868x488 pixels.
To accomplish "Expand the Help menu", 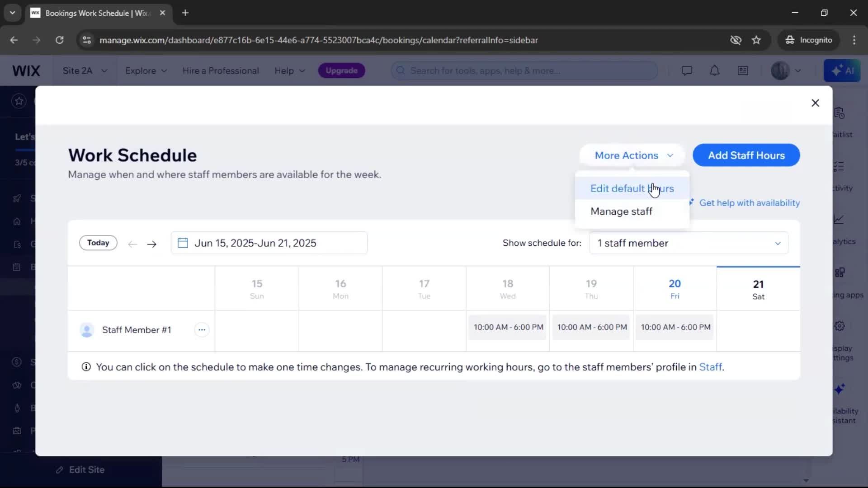I will click(x=289, y=71).
